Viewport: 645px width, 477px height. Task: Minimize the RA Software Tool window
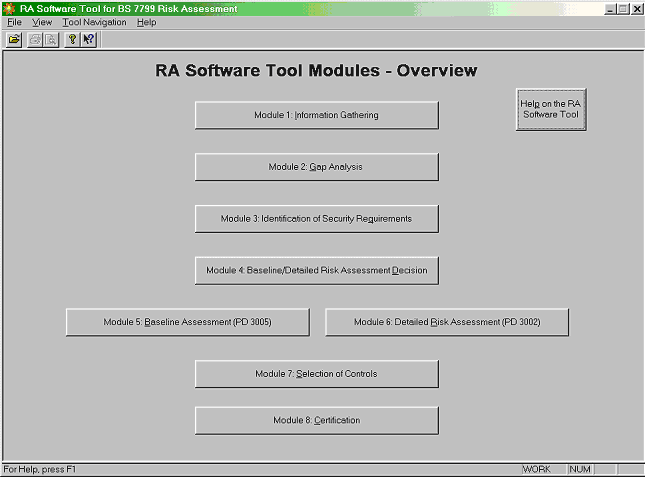click(x=610, y=9)
